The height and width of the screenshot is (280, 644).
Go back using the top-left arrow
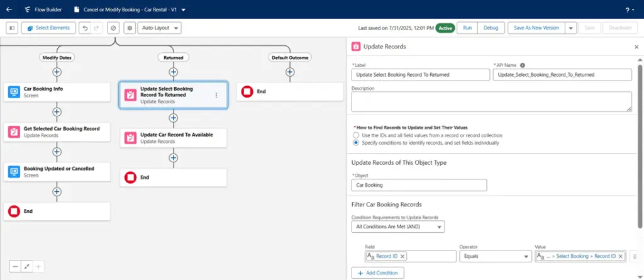pyautogui.click(x=9, y=9)
